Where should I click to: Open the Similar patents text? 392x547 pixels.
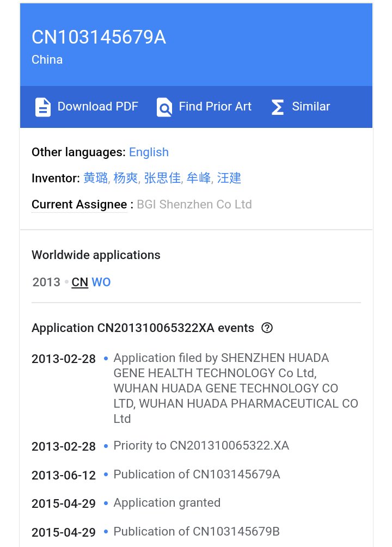coord(311,107)
